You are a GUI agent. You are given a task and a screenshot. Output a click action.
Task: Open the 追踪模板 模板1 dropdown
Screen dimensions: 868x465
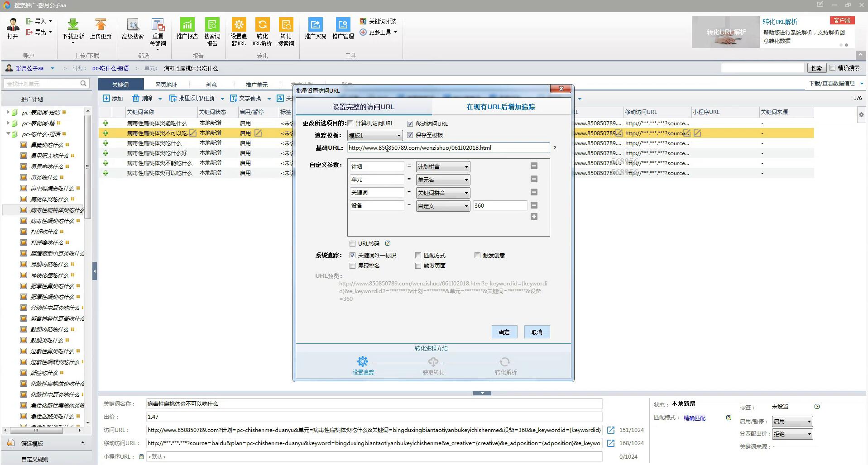374,136
